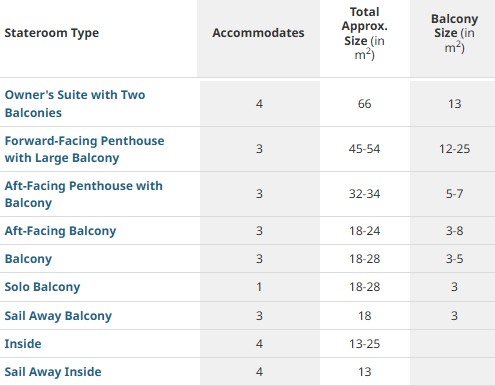Click the Stateroom Type column header

(52, 33)
